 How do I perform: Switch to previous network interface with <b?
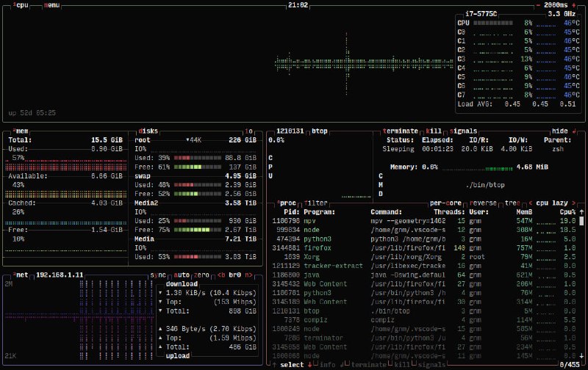[221, 275]
